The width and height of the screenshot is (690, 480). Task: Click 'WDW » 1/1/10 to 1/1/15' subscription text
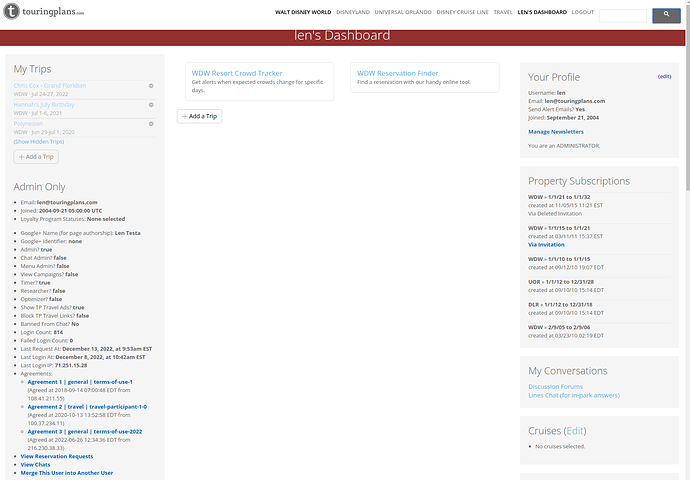coord(559,259)
